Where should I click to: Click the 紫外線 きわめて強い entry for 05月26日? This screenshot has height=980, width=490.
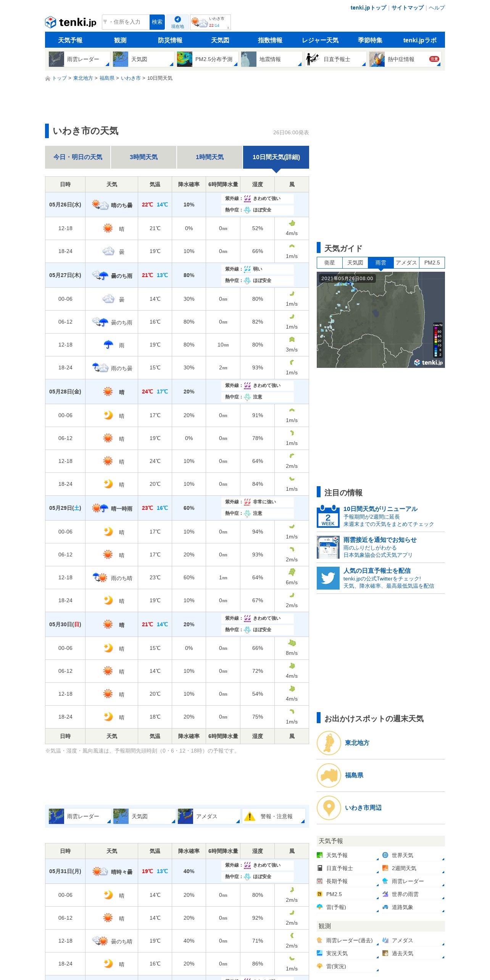click(258, 198)
